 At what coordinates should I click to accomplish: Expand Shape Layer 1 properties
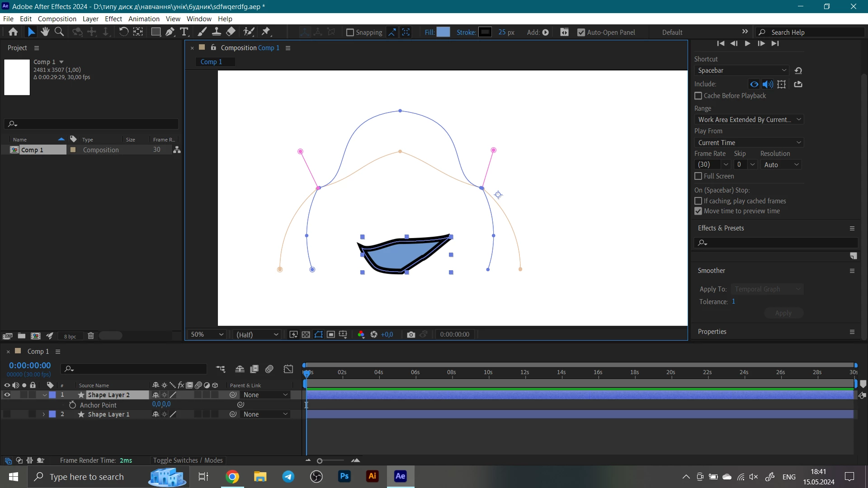pyautogui.click(x=44, y=414)
